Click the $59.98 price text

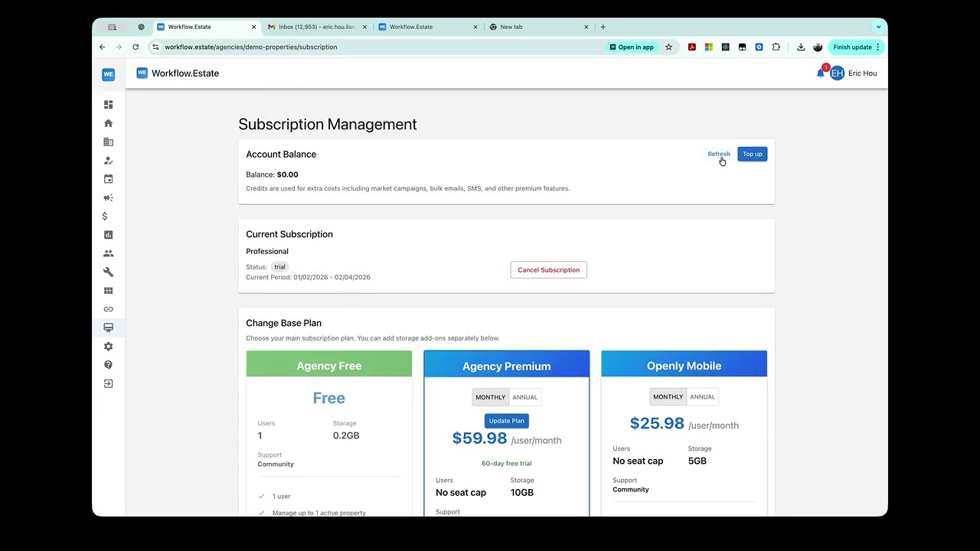coord(480,439)
